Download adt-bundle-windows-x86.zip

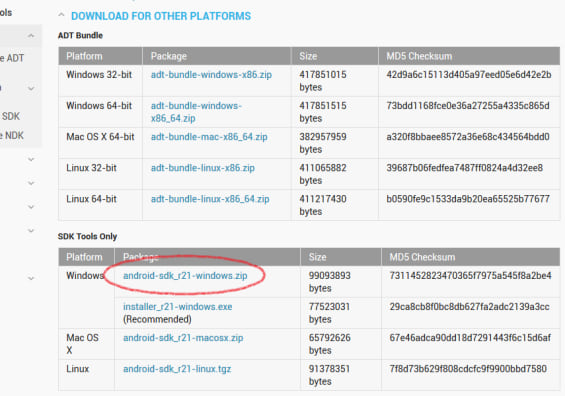pyautogui.click(x=211, y=75)
